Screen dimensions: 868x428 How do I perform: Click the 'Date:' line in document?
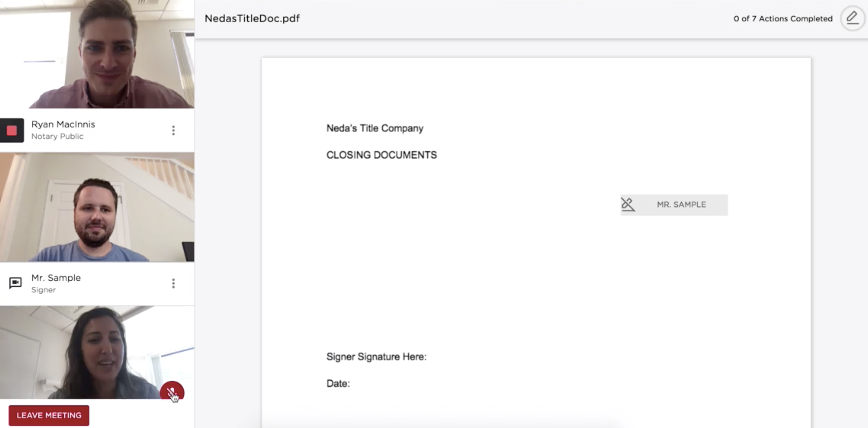click(338, 383)
